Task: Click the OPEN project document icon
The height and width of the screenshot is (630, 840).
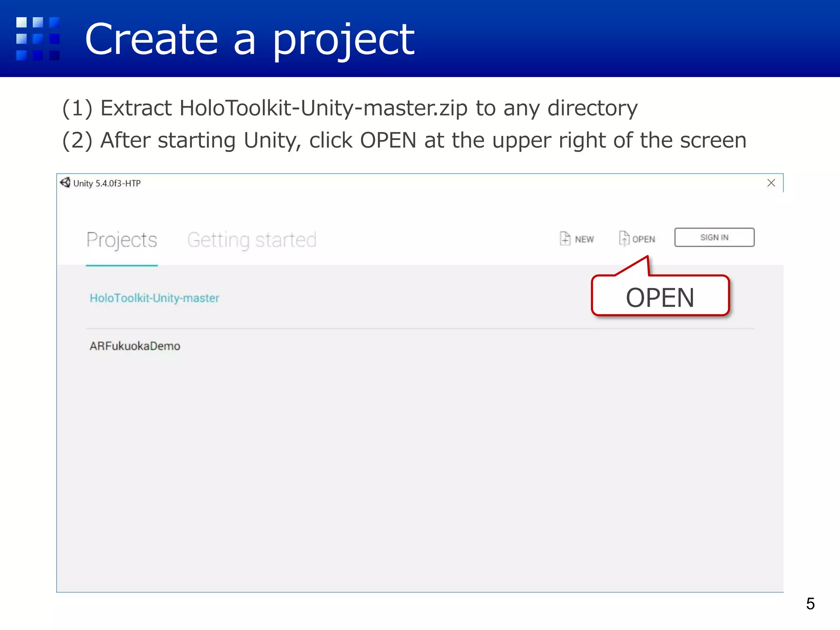Action: pyautogui.click(x=624, y=238)
